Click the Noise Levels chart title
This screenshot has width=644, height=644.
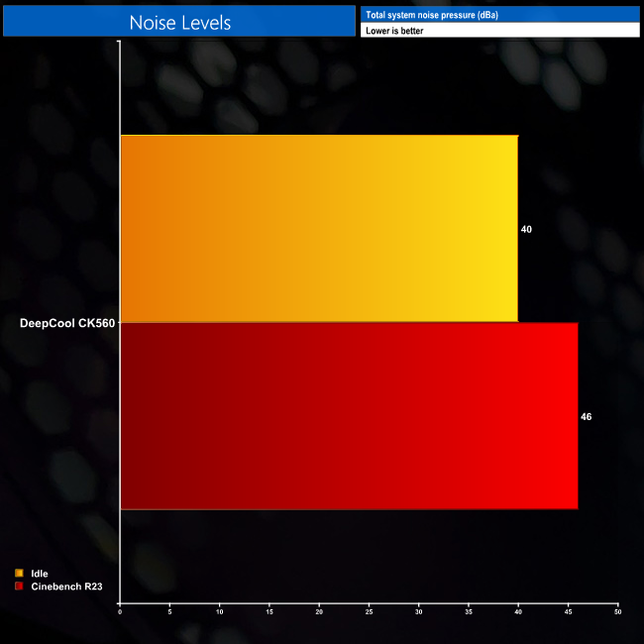(x=180, y=23)
